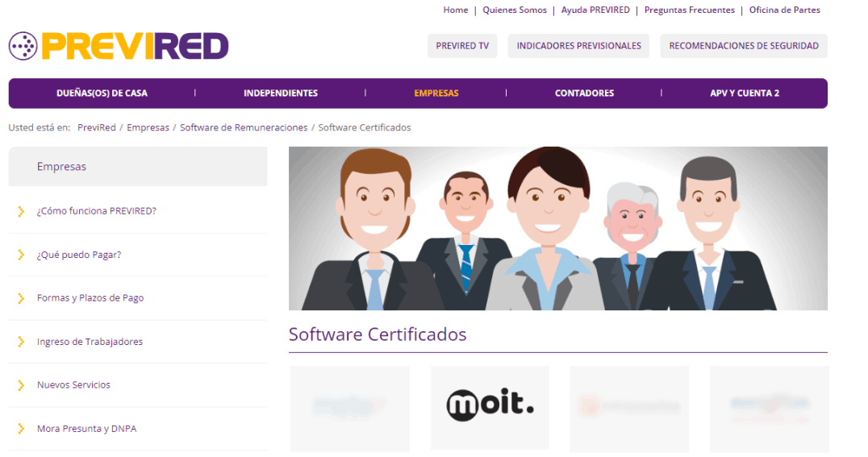
Task: Click the Empresas sidebar header
Action: [x=138, y=167]
